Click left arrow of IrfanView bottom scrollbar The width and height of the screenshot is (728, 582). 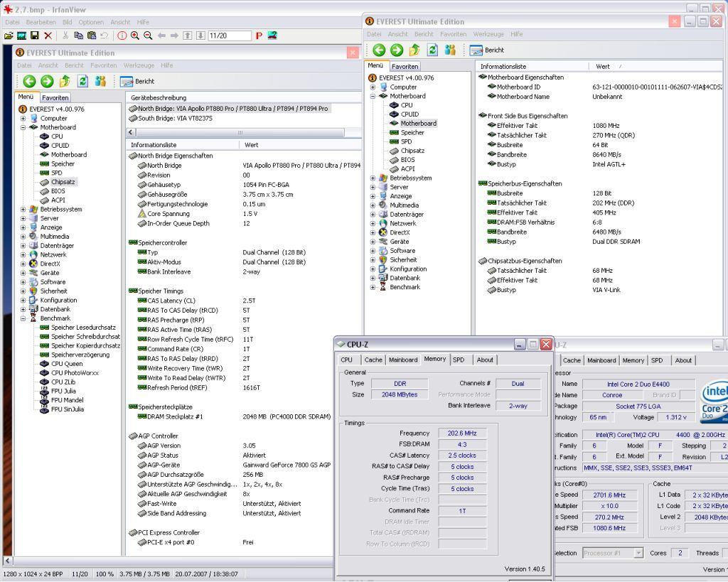7,561
